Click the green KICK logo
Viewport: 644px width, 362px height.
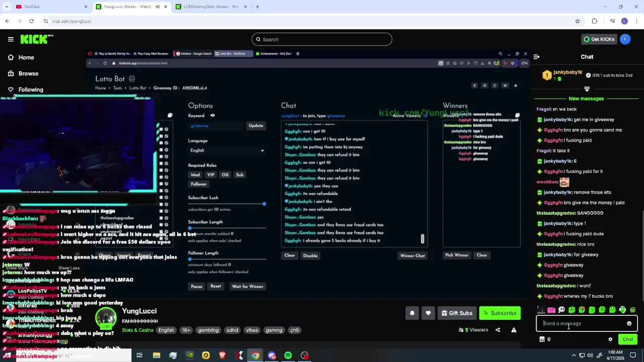point(36,39)
